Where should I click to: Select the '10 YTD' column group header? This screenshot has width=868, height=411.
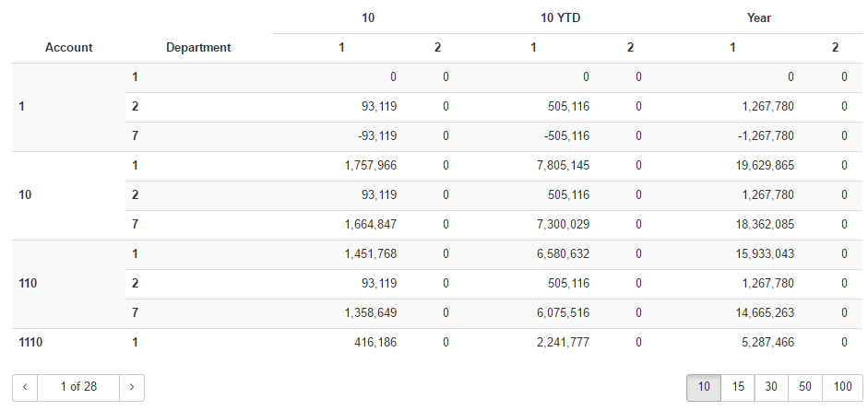[560, 18]
